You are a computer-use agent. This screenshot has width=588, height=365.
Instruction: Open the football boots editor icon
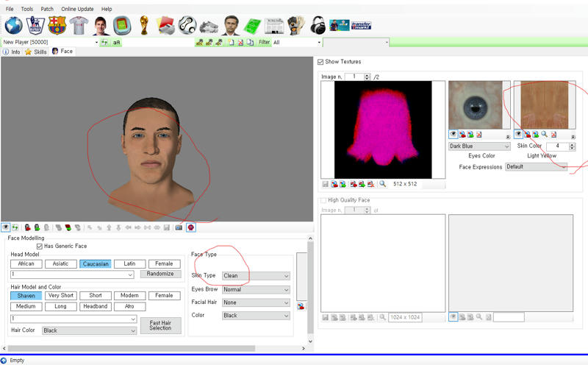coord(209,27)
